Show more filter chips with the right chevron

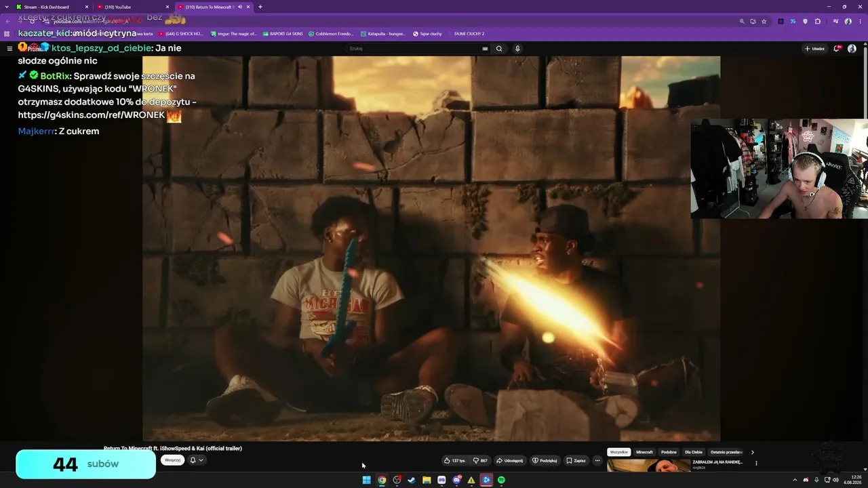point(752,452)
